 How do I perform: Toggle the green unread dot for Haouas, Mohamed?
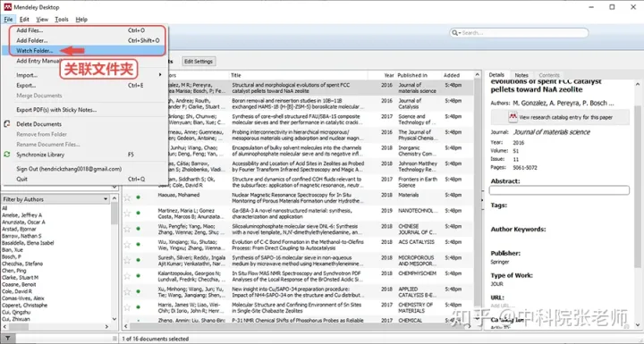[139, 197]
